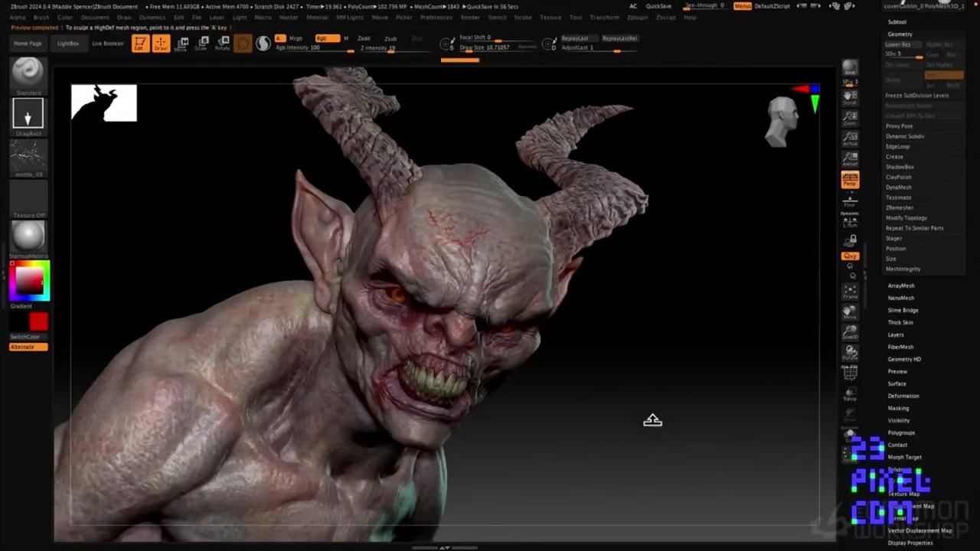Pick the Rotate transform icon
980x551 pixels.
point(222,44)
